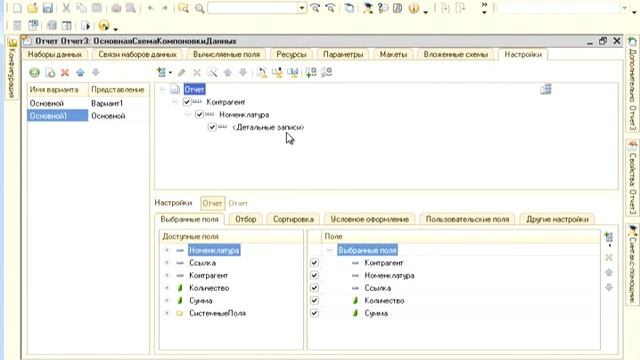Click the Print icon in main toolbar
Viewport: 640px width, 360px height.
pyautogui.click(x=116, y=8)
